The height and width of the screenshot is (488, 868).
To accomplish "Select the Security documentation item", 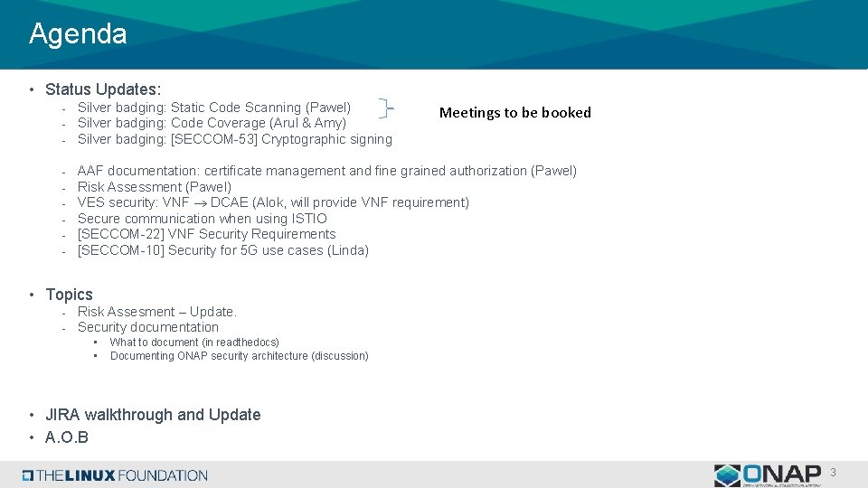I will click(x=148, y=327).
